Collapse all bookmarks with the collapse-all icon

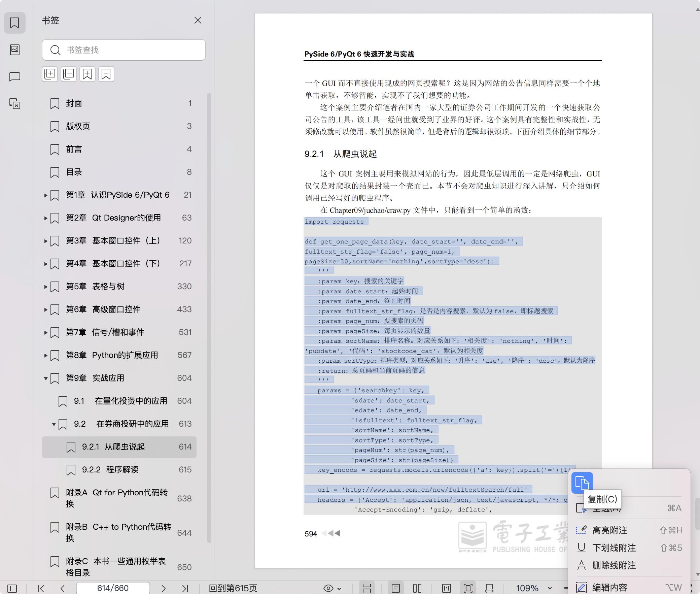[x=68, y=74]
